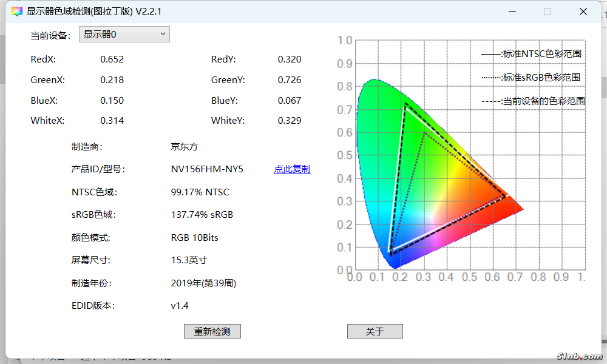The width and height of the screenshot is (607, 364).
Task: Minimize the color gamut detection window
Action: pos(513,12)
